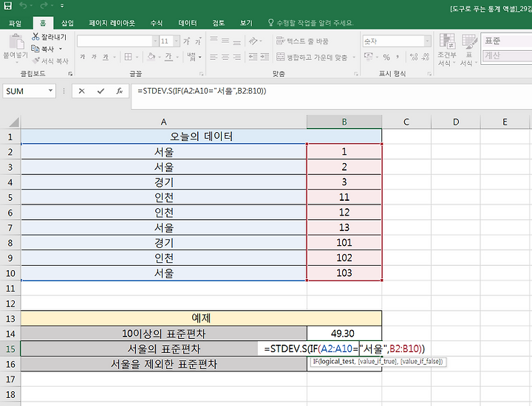Select 표준 cell style
Image resolution: width=532 pixels, height=406 pixels.
click(x=507, y=41)
